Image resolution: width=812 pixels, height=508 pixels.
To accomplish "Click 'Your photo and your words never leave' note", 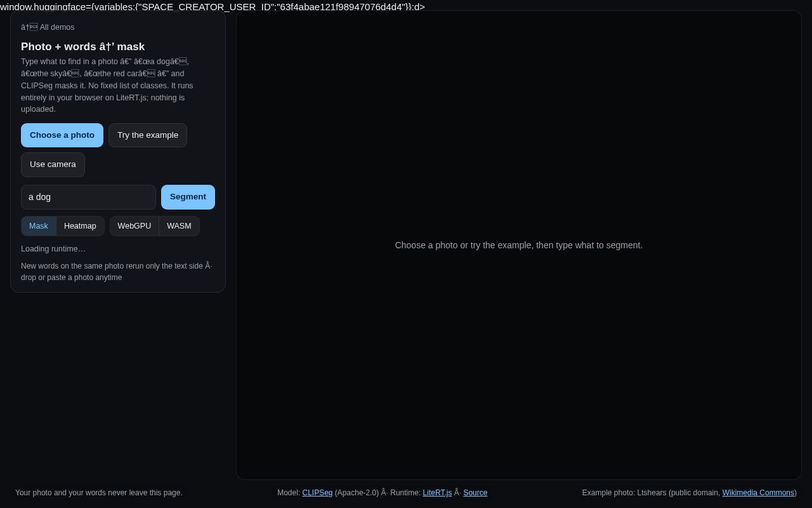I will [99, 493].
